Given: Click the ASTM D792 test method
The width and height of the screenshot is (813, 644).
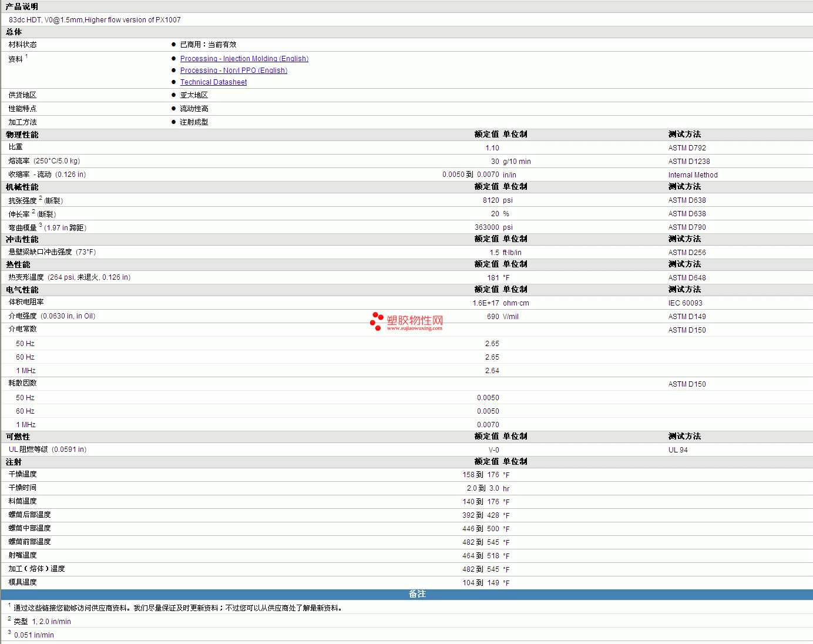Looking at the screenshot, I should (687, 148).
